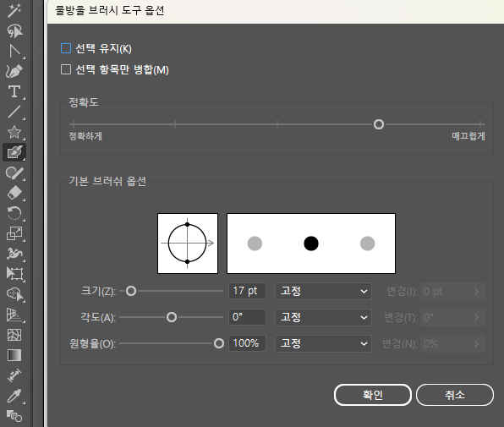
Task: Select the Star shape tool
Action: tap(14, 132)
